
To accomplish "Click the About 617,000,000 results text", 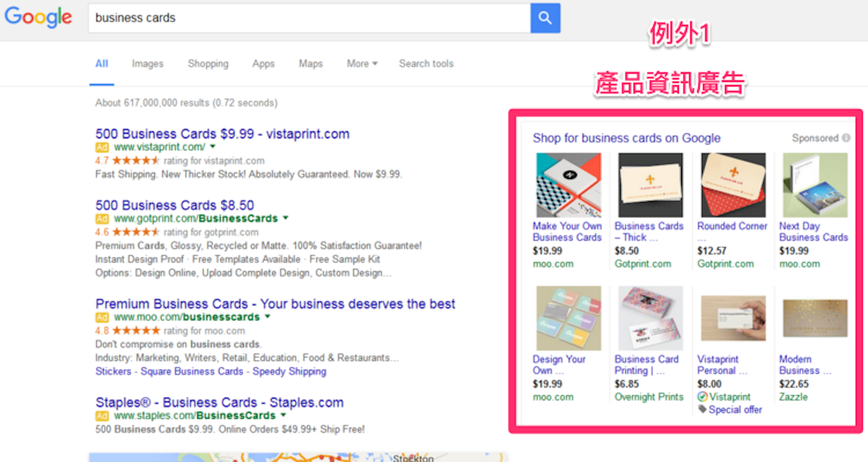I will [186, 103].
